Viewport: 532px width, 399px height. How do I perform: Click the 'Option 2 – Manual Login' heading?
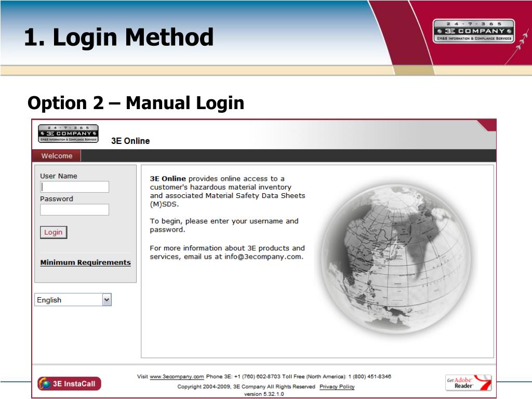tap(136, 103)
